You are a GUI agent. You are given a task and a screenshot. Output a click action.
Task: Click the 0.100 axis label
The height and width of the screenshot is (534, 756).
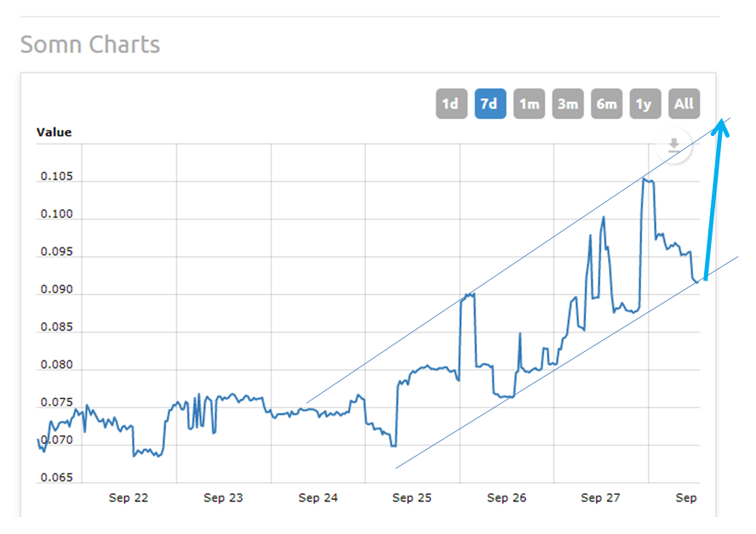pos(56,214)
